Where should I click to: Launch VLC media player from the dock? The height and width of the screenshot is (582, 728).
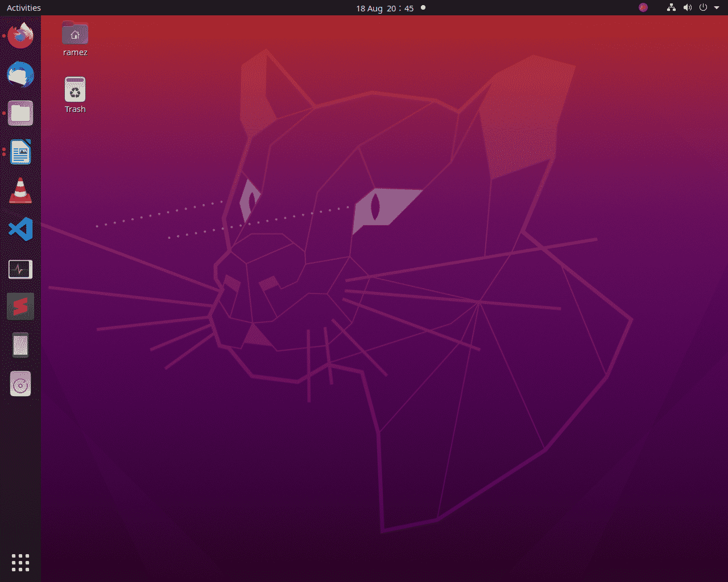pyautogui.click(x=20, y=190)
